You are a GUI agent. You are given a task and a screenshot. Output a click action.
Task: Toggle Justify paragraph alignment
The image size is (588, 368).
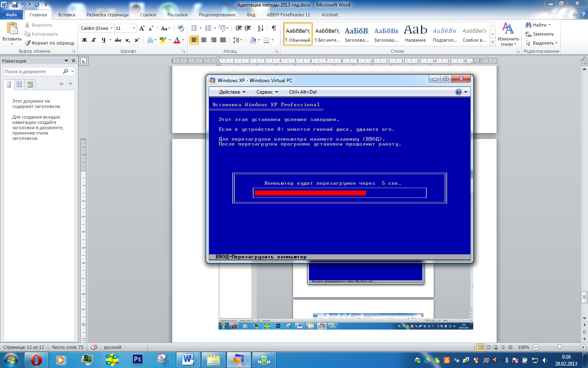pos(223,40)
